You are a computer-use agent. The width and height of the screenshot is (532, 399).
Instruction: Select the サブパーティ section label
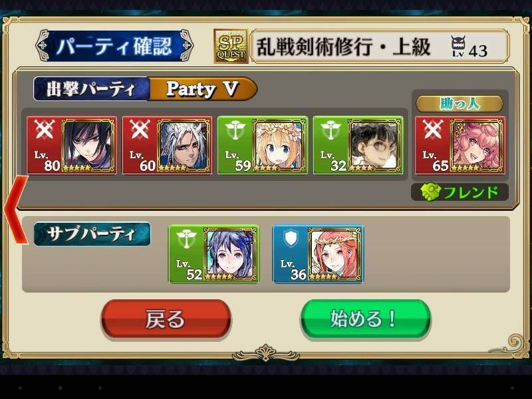tap(92, 234)
